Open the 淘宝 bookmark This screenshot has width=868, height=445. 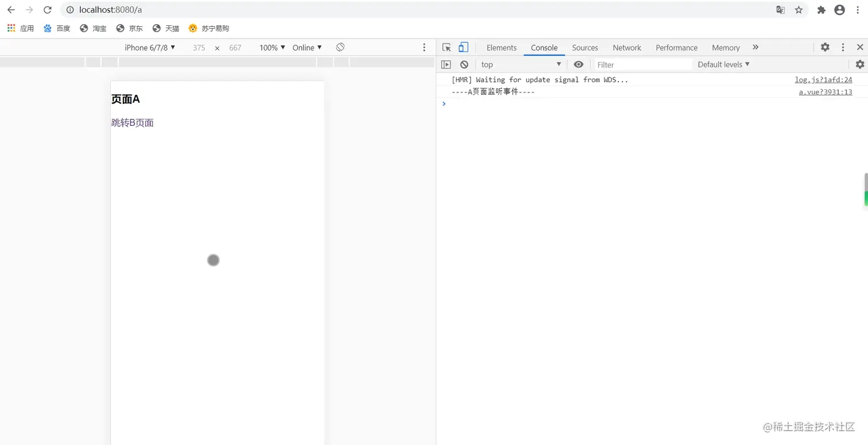[x=93, y=28]
